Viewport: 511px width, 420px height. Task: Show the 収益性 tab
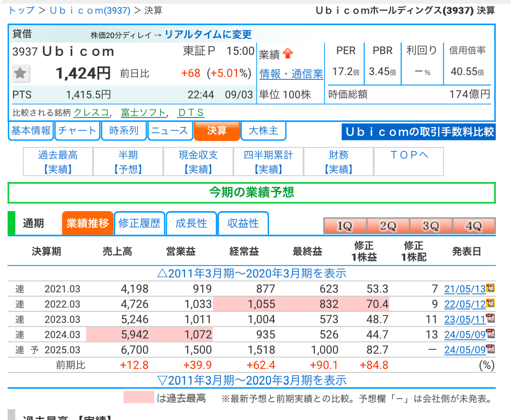click(243, 223)
